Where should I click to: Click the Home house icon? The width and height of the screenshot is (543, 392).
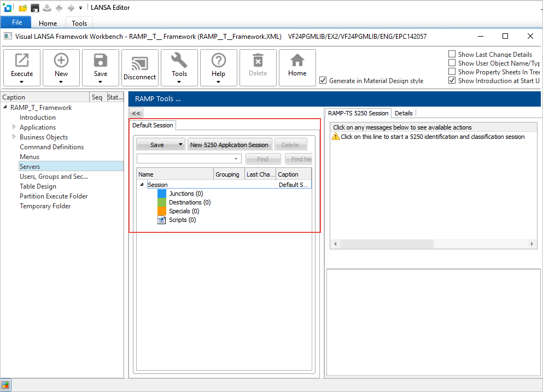pos(297,61)
